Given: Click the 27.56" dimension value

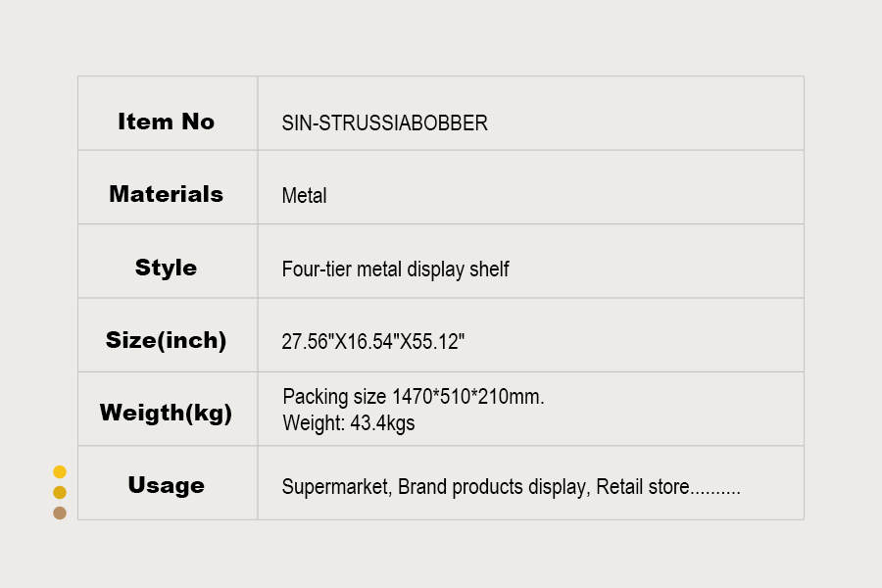Looking at the screenshot, I should coord(305,343).
